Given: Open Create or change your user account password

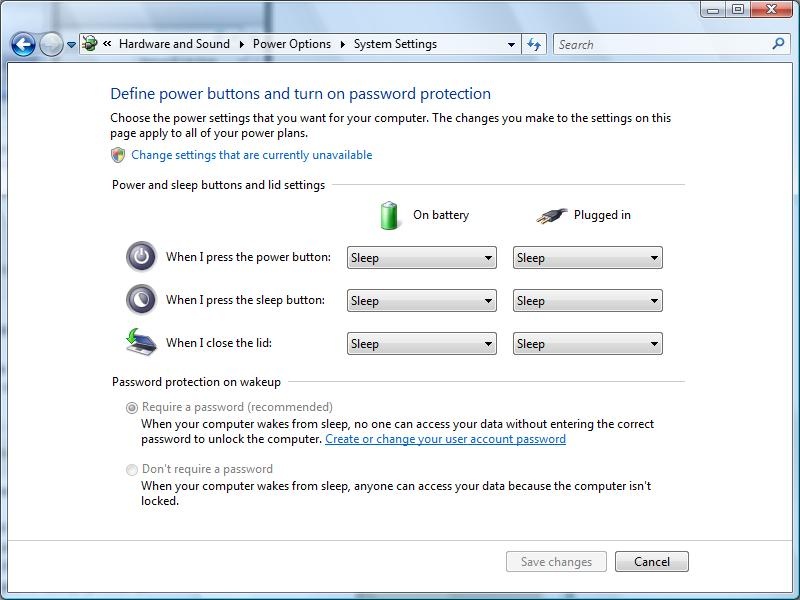Looking at the screenshot, I should tap(445, 439).
